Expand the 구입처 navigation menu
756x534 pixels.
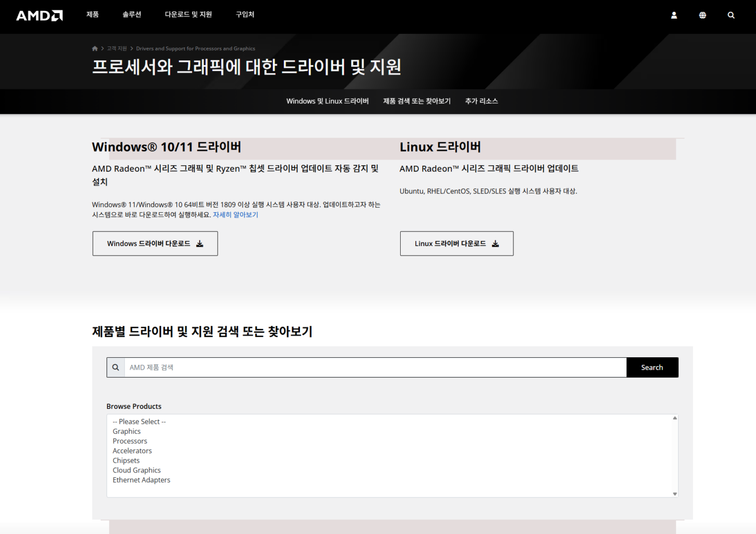tap(245, 15)
